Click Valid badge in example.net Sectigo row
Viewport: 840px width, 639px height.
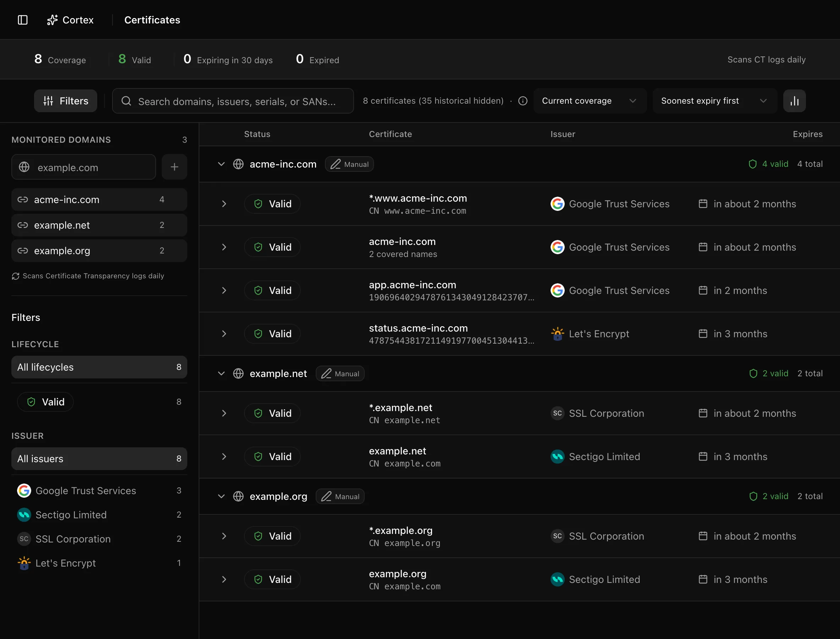click(272, 457)
